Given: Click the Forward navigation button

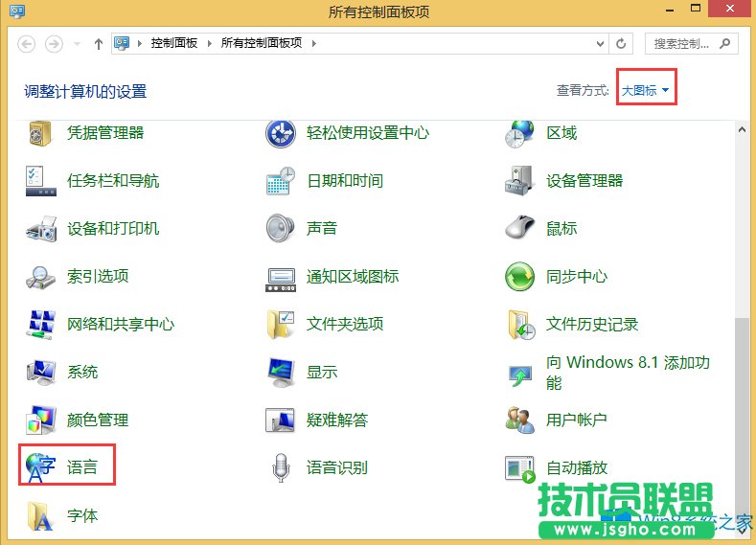Looking at the screenshot, I should (x=54, y=44).
